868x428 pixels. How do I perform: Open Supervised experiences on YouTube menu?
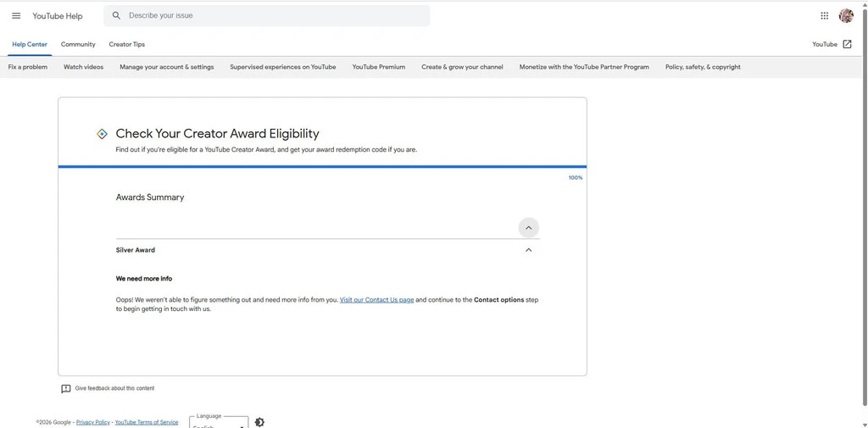coord(283,67)
